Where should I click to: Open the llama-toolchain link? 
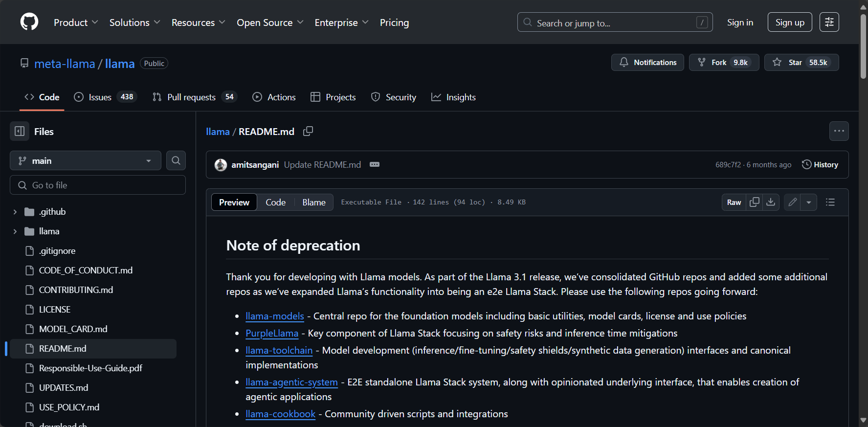click(279, 350)
